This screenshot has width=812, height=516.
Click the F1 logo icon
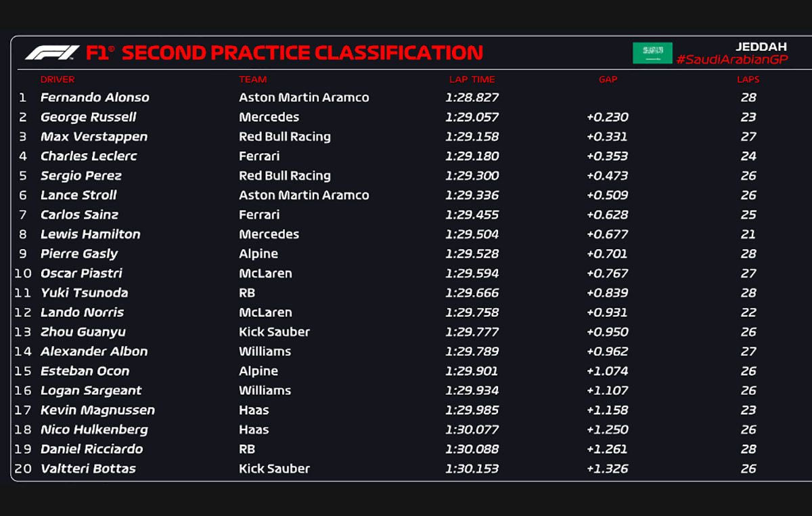coord(52,53)
